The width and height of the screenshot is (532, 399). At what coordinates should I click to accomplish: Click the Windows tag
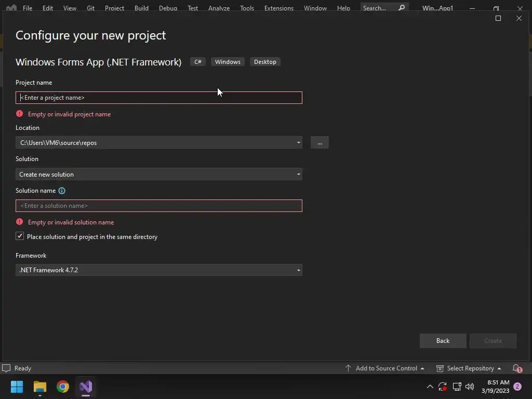[x=228, y=62]
